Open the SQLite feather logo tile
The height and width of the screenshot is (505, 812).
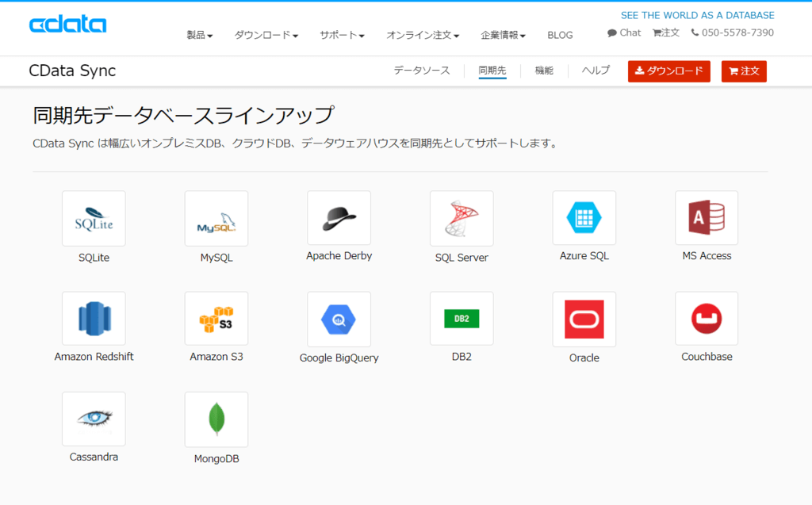click(x=94, y=219)
